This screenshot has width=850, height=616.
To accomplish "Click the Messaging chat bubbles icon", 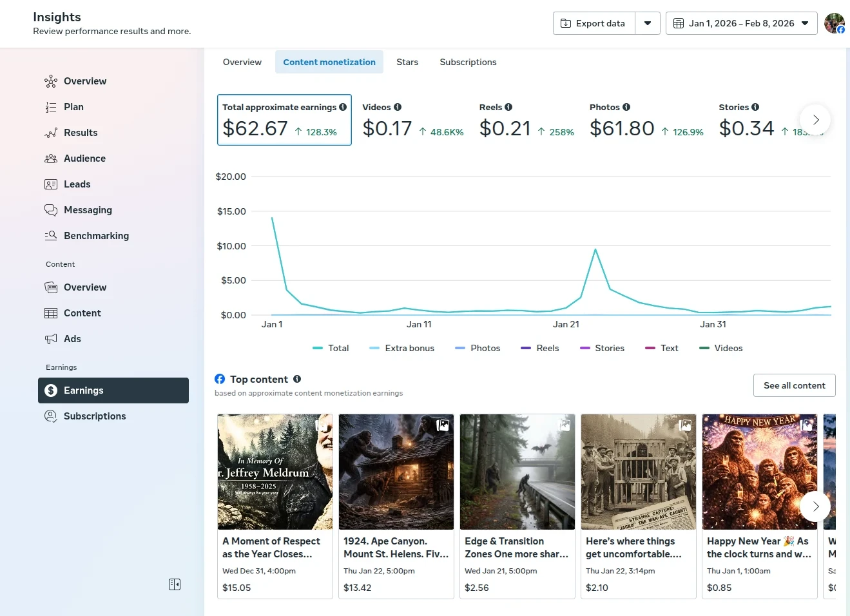I will click(51, 210).
